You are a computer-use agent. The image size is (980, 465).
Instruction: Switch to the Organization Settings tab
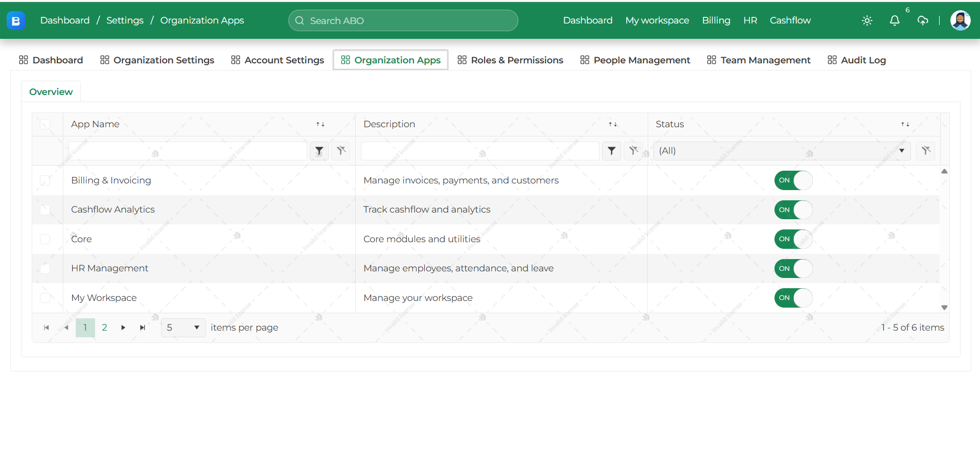coord(157,60)
